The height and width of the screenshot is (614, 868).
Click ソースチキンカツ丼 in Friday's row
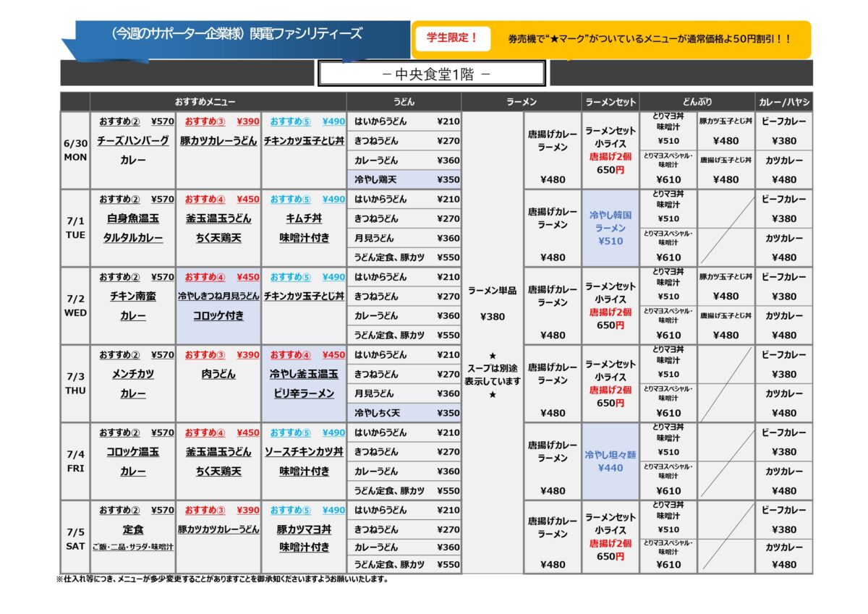click(304, 451)
